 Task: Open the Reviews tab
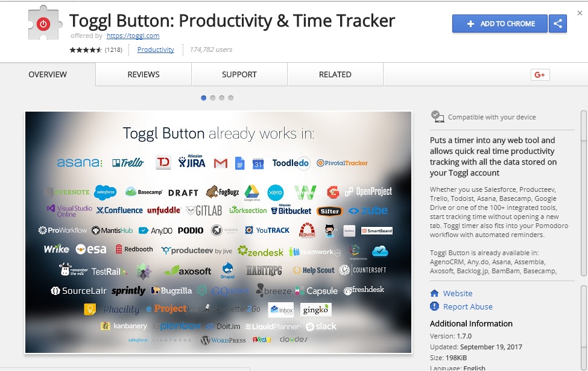click(144, 75)
